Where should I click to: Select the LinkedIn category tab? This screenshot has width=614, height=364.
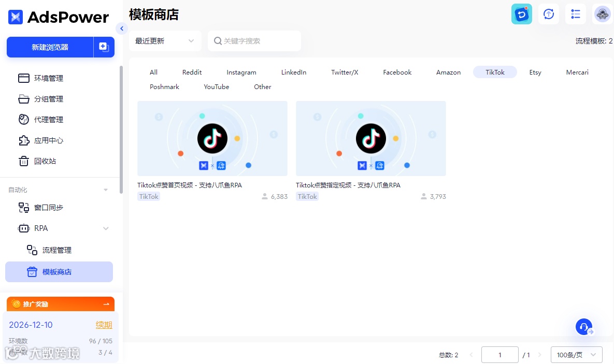click(x=294, y=72)
